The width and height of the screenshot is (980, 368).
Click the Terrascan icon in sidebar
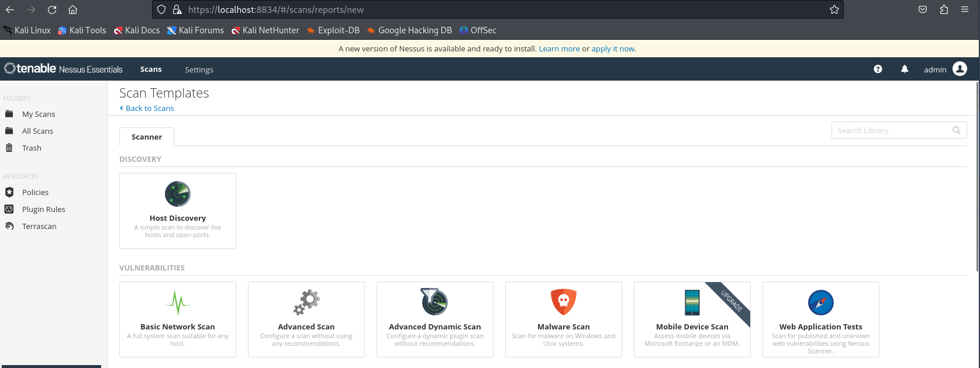coord(9,226)
